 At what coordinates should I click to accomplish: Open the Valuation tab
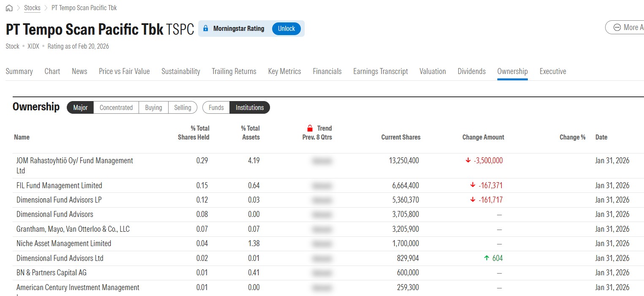pyautogui.click(x=433, y=71)
